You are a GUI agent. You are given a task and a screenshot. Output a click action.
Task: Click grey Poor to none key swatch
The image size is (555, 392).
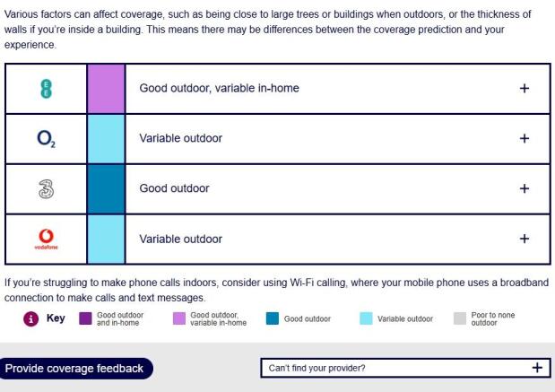point(460,318)
